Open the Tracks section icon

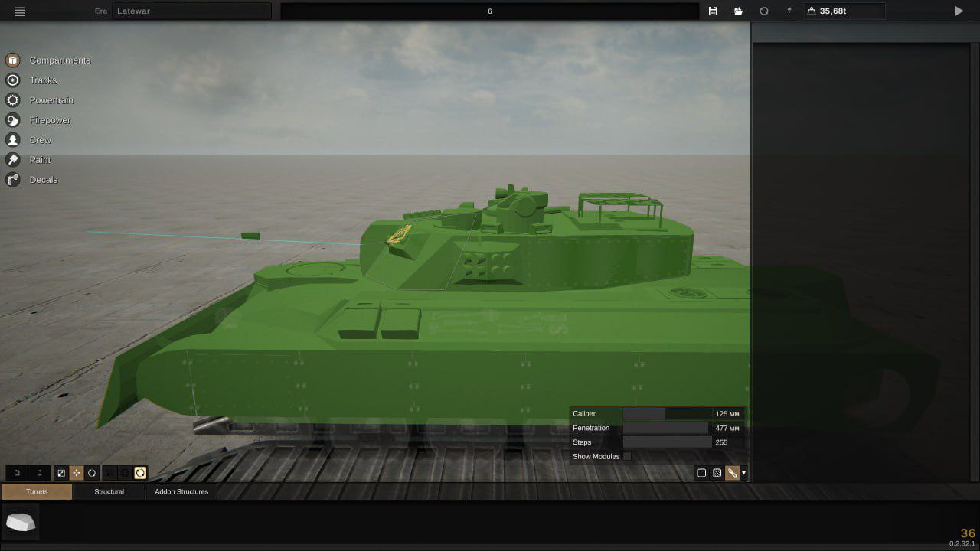(13, 80)
